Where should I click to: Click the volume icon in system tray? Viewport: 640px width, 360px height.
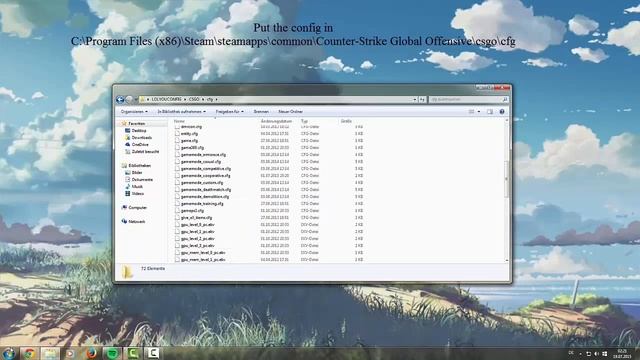point(596,353)
